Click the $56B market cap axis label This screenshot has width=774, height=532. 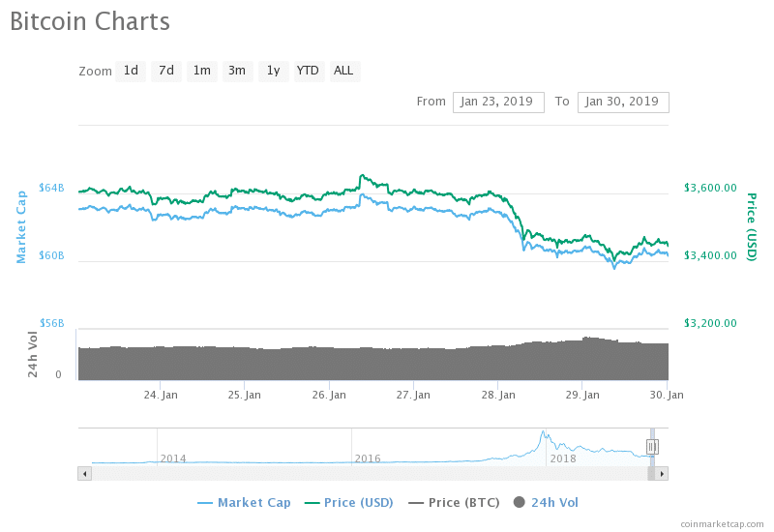click(52, 323)
